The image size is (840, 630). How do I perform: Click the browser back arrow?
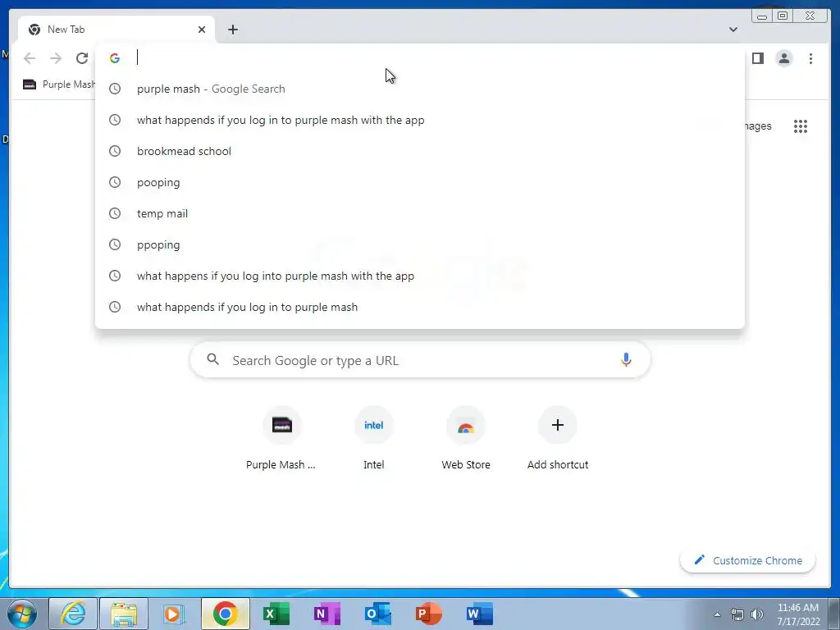30,58
